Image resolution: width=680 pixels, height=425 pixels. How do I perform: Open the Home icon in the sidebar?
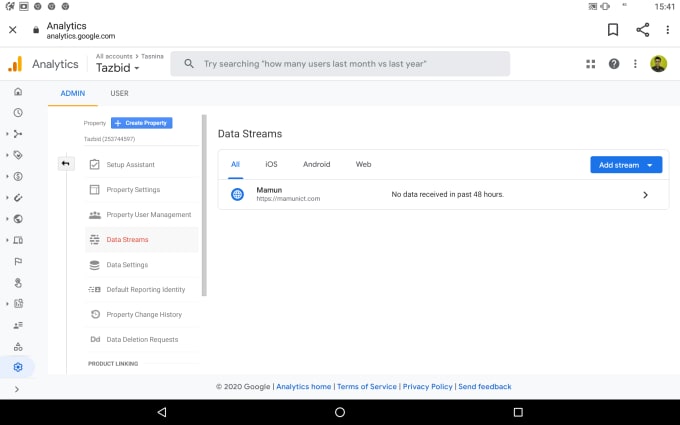(x=18, y=92)
